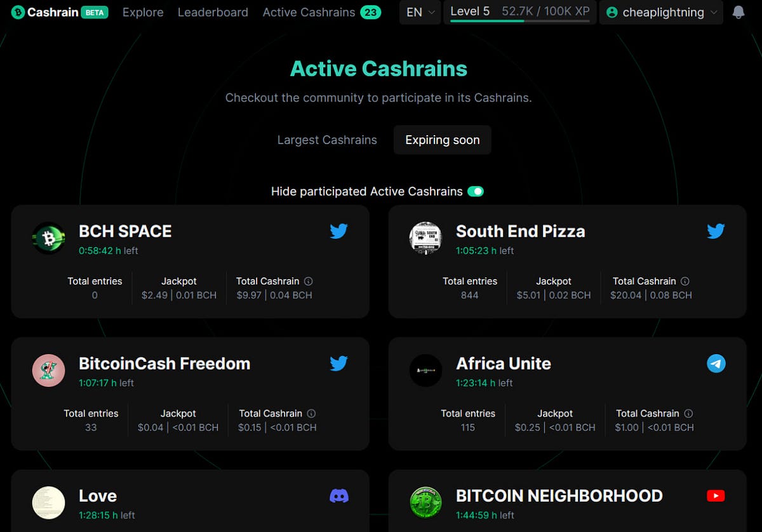This screenshot has height=532, width=762.
Task: Select the Expiring soon tab
Action: 443,140
